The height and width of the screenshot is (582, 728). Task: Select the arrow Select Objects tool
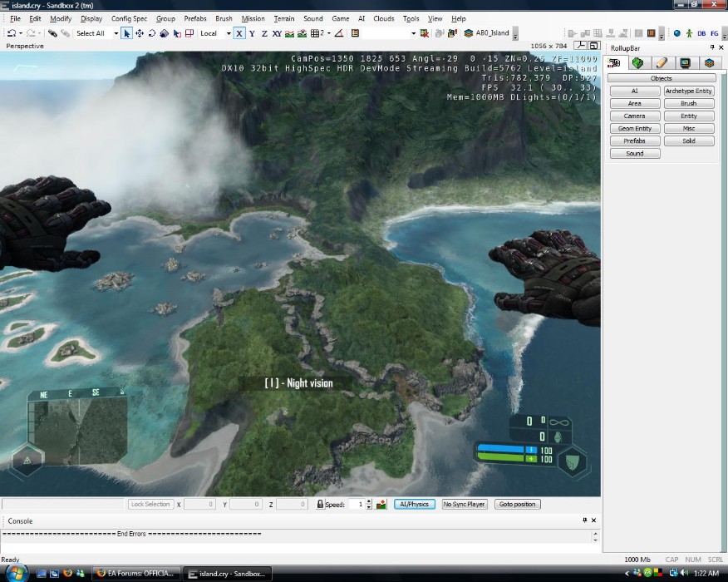(126, 33)
